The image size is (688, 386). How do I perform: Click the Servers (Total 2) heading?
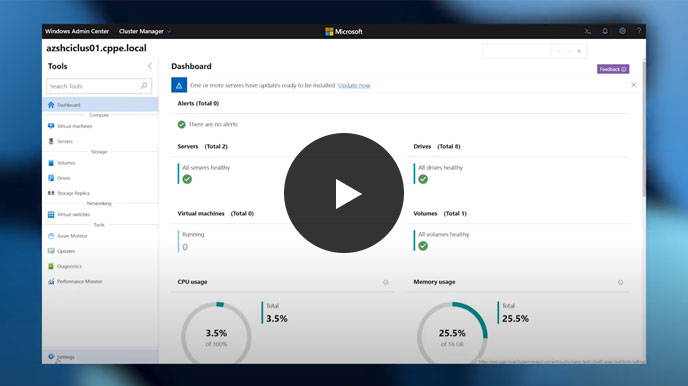(202, 147)
